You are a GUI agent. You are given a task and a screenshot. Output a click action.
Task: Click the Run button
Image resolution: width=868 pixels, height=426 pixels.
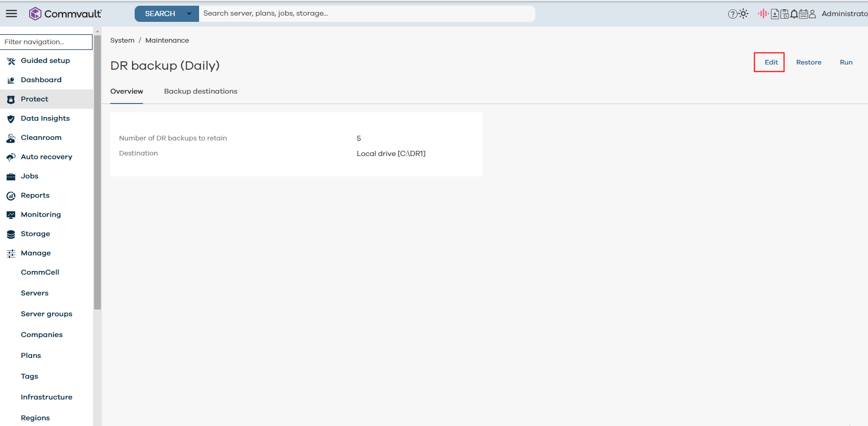pyautogui.click(x=846, y=62)
